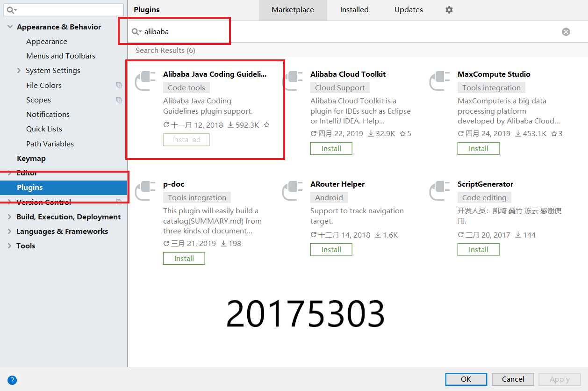Click Alibaba Cloud Toolkit plugin icon
This screenshot has width=588, height=391.
[x=293, y=81]
